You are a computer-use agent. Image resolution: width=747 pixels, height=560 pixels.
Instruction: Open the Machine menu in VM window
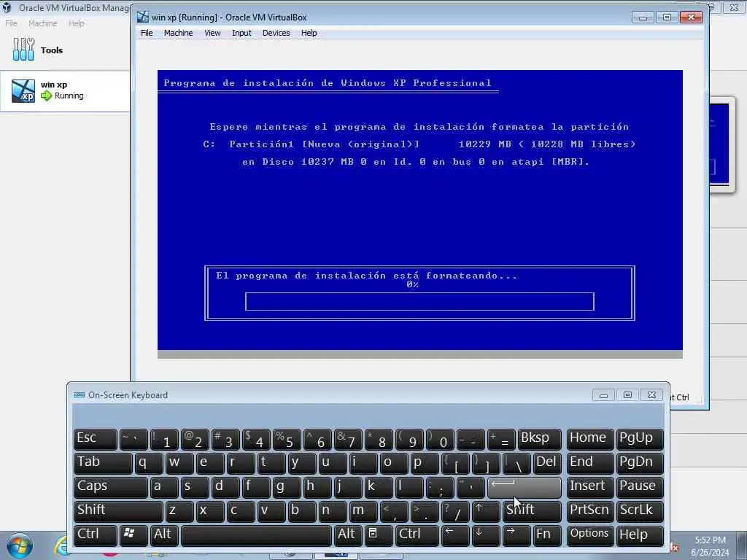(x=178, y=33)
